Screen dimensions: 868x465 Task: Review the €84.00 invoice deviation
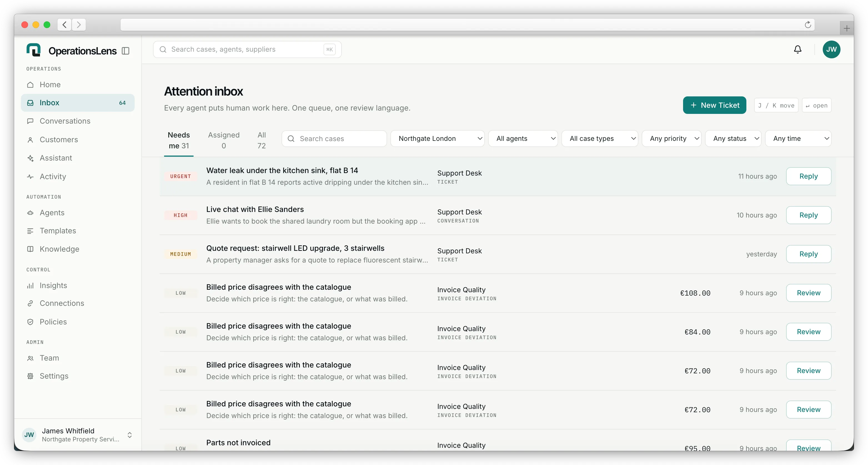pyautogui.click(x=808, y=332)
